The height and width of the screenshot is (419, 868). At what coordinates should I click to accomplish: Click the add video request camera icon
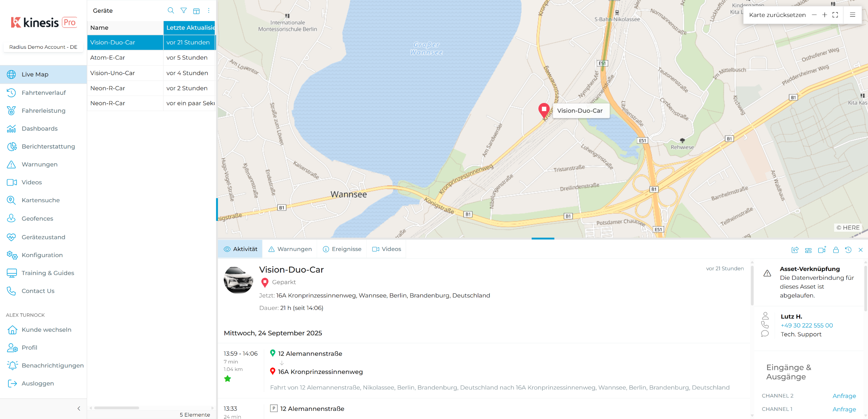[822, 250]
